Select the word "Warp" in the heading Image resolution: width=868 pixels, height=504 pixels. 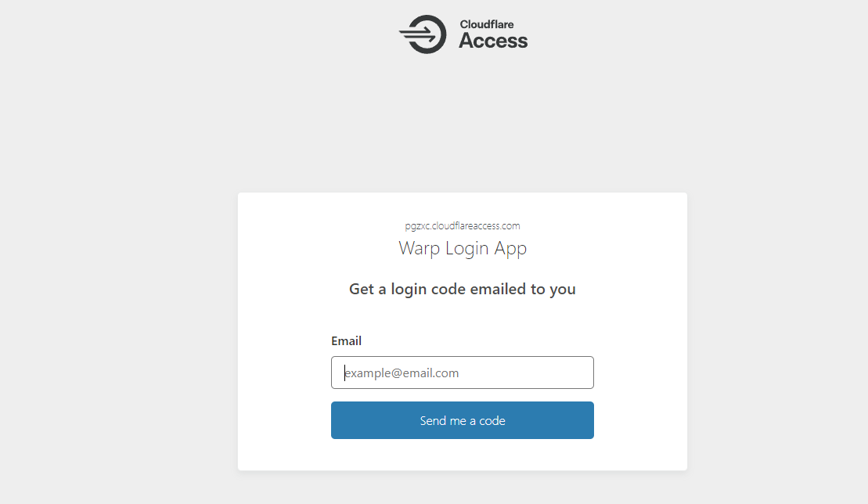point(419,248)
